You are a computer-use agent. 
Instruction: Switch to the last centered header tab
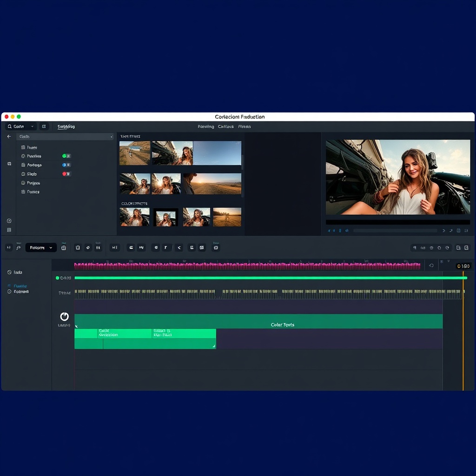click(245, 126)
